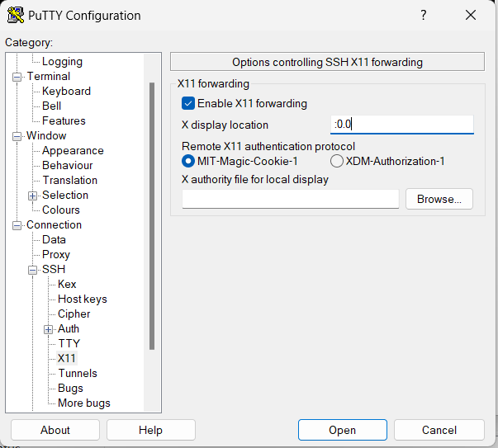This screenshot has width=498, height=448.
Task: Open the Colours category
Action: (x=61, y=210)
